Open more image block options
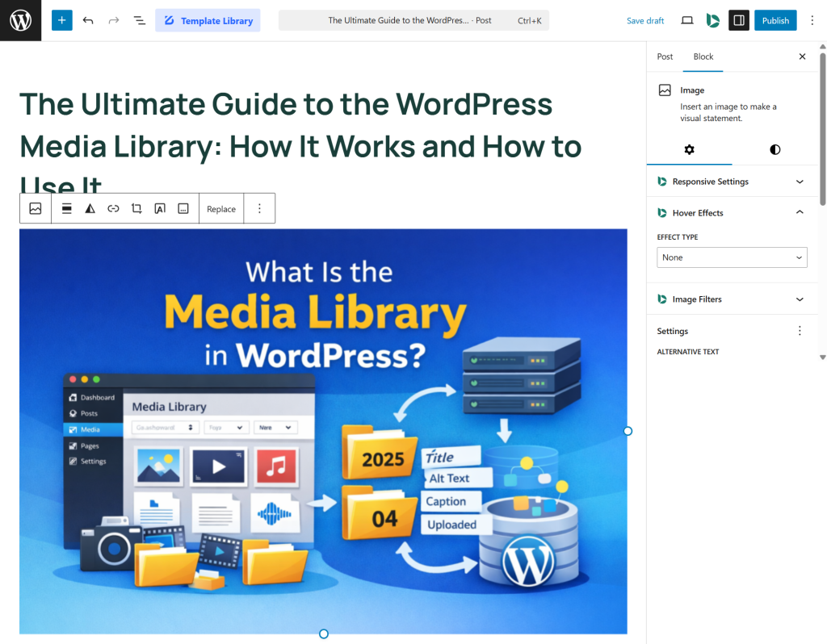The width and height of the screenshot is (827, 644). (259, 208)
